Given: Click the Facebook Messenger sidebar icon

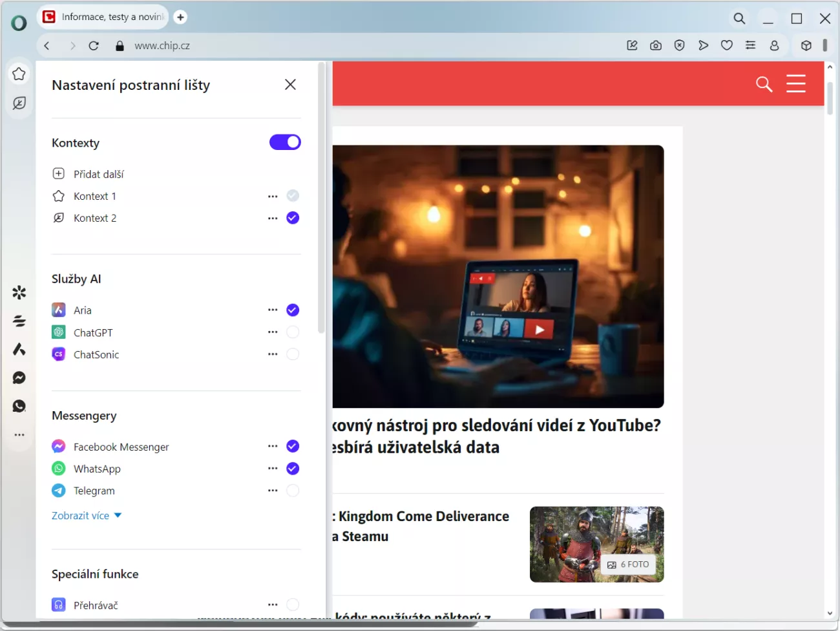Looking at the screenshot, I should click(x=19, y=378).
